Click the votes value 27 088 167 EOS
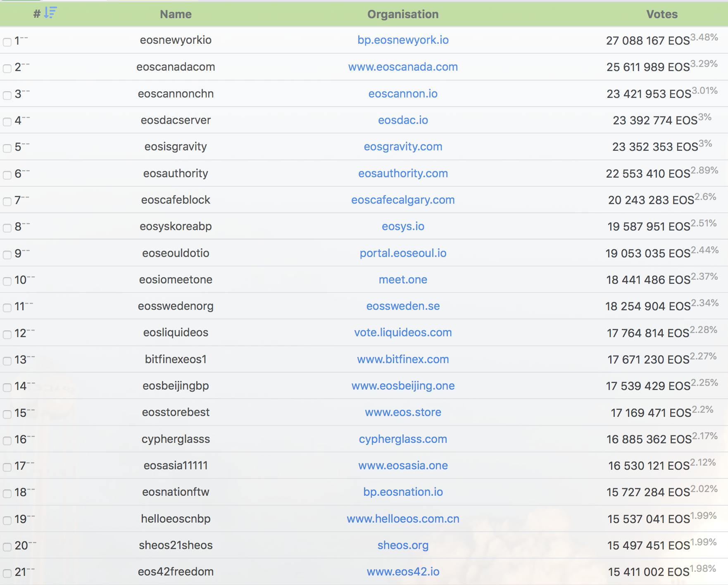Image resolution: width=728 pixels, height=585 pixels. click(x=648, y=41)
